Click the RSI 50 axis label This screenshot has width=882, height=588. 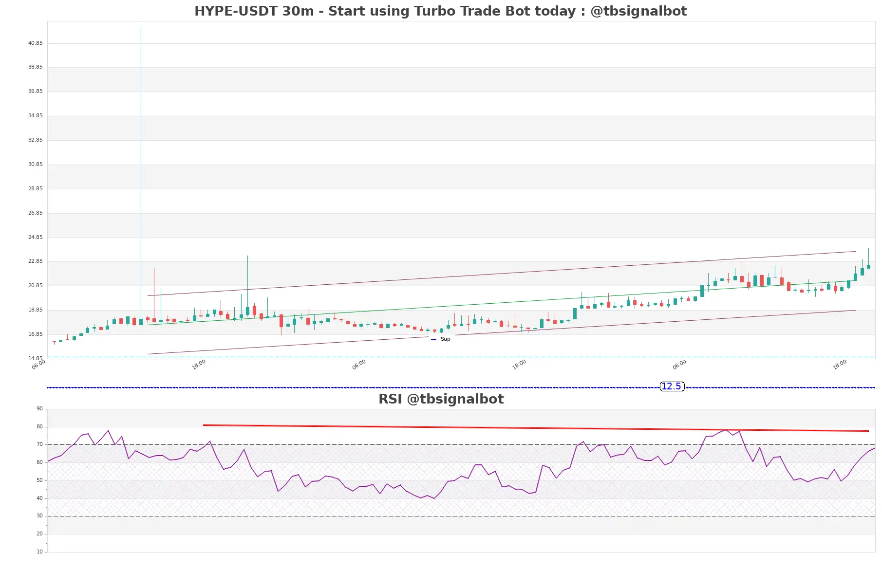[39, 480]
